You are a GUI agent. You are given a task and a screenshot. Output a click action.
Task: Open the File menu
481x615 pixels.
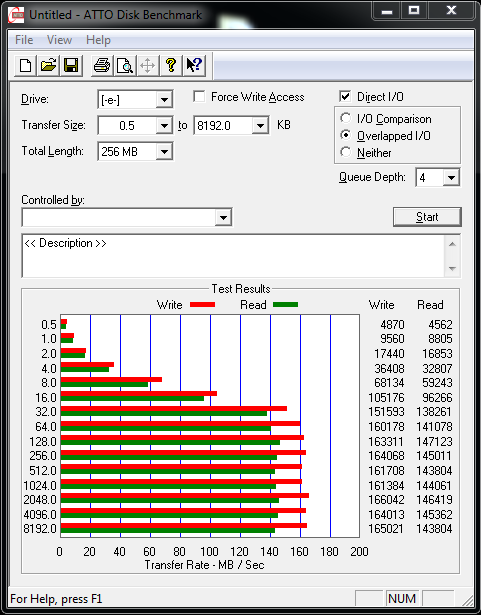coord(24,40)
